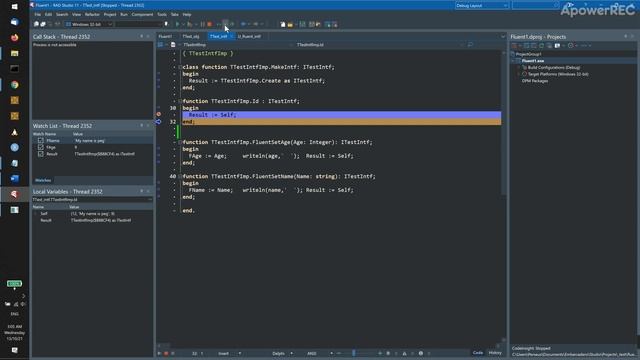This screenshot has width=640, height=360.
Task: Click the Back navigation arrow icon
Action: pos(243,24)
